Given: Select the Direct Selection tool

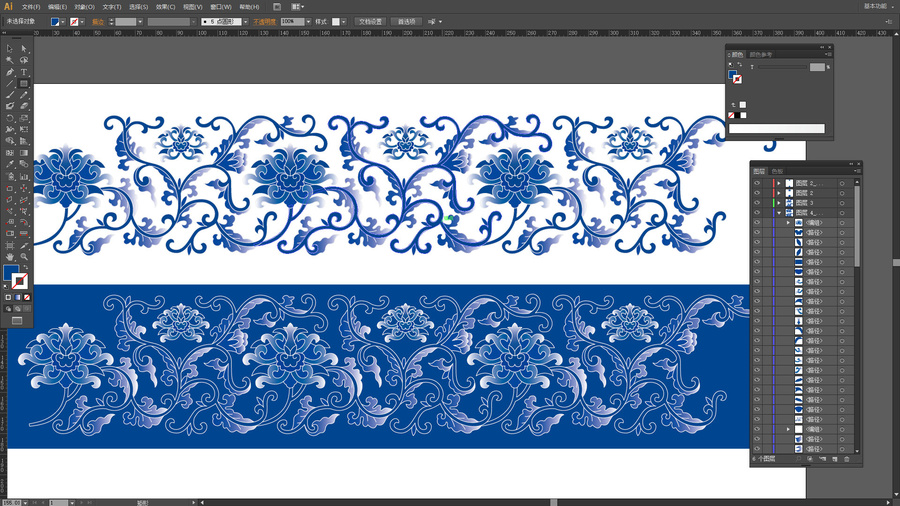Looking at the screenshot, I should pos(24,49).
